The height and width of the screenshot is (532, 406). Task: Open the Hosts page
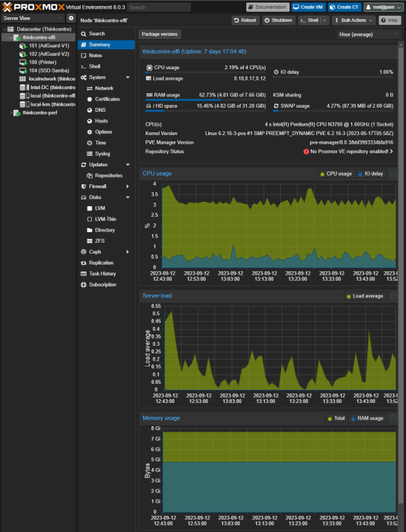pyautogui.click(x=106, y=121)
